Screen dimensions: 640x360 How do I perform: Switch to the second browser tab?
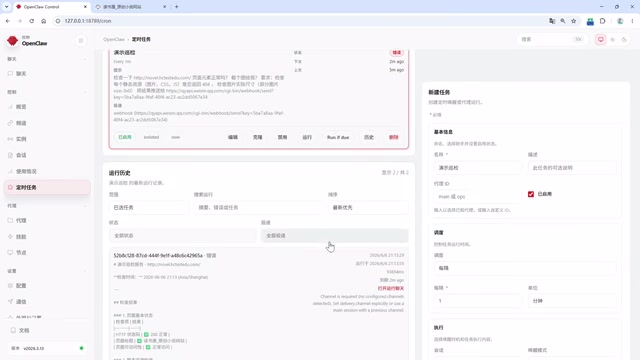point(131,7)
